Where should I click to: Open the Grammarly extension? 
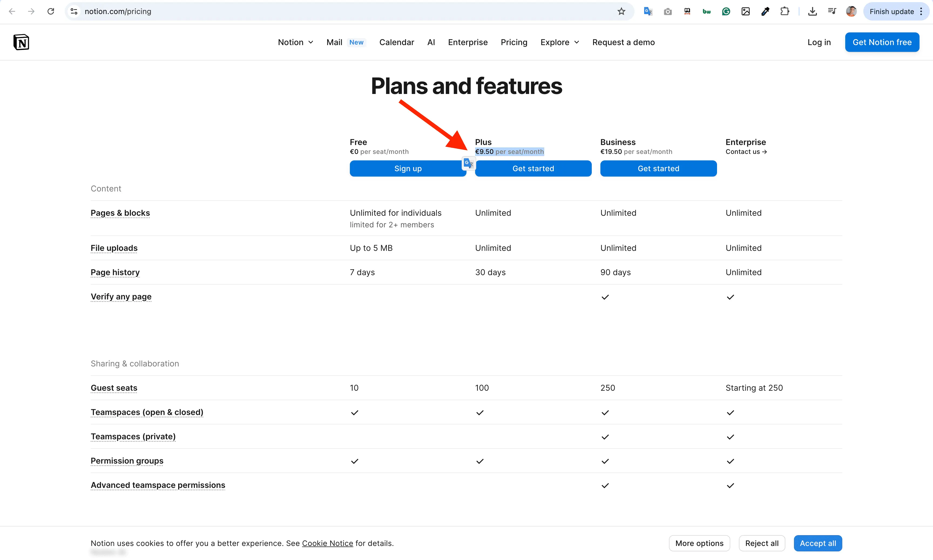(726, 11)
